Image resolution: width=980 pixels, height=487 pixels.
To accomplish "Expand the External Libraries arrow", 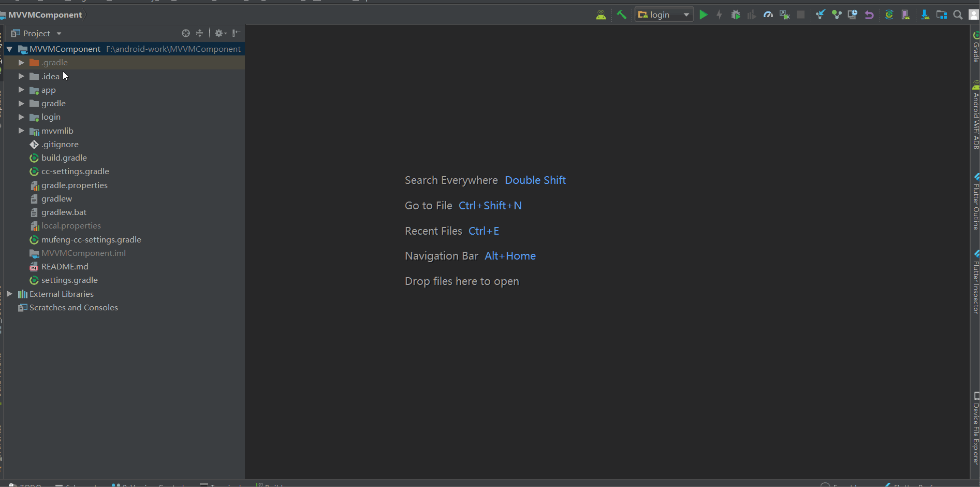I will click(x=9, y=294).
